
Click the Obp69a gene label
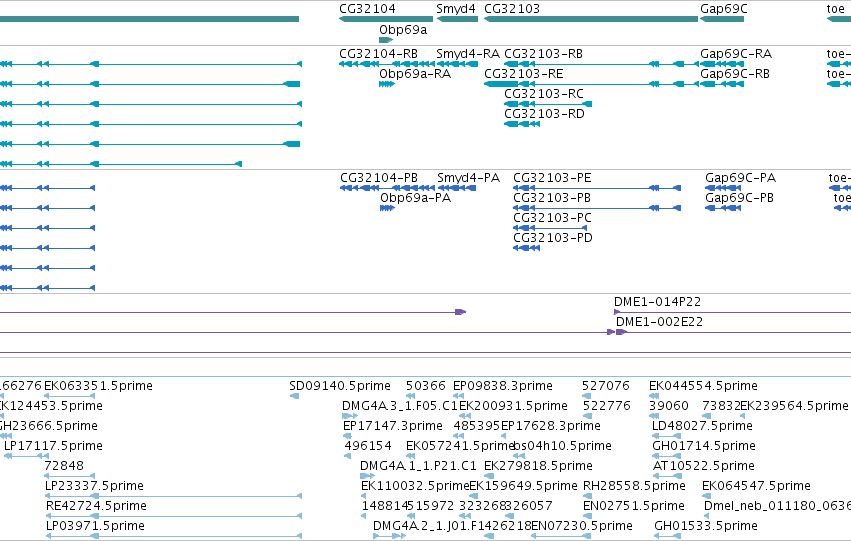tap(403, 30)
